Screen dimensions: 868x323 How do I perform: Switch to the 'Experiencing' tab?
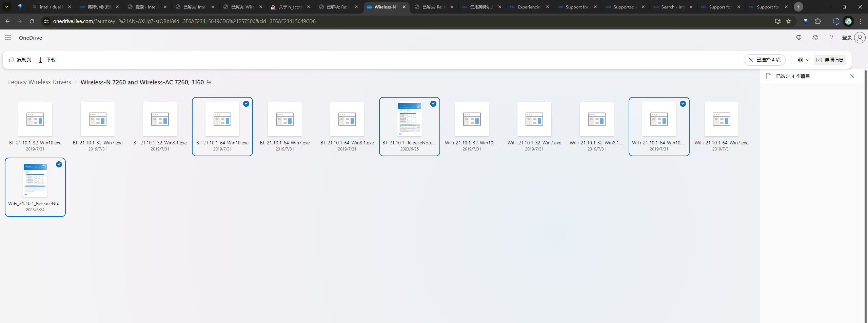530,7
